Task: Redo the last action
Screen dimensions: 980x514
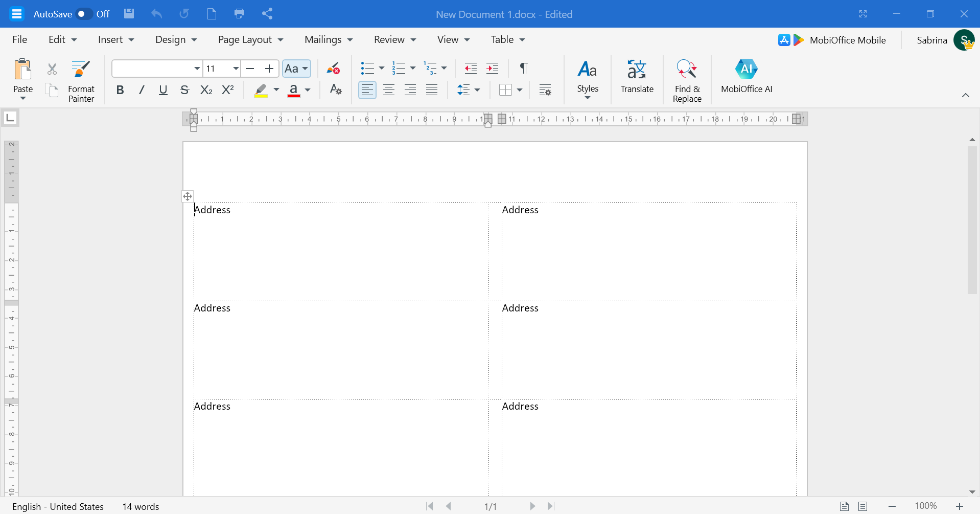Action: click(184, 14)
